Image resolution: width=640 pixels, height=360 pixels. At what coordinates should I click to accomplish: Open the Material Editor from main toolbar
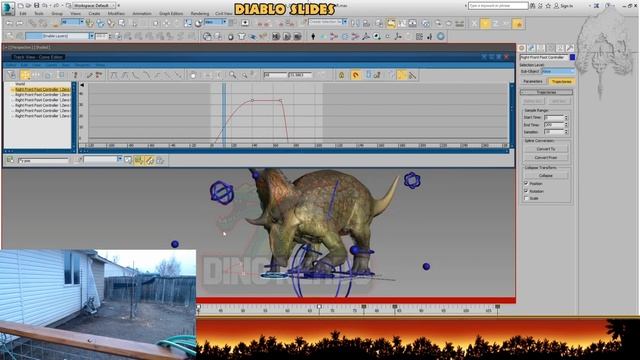(x=426, y=23)
